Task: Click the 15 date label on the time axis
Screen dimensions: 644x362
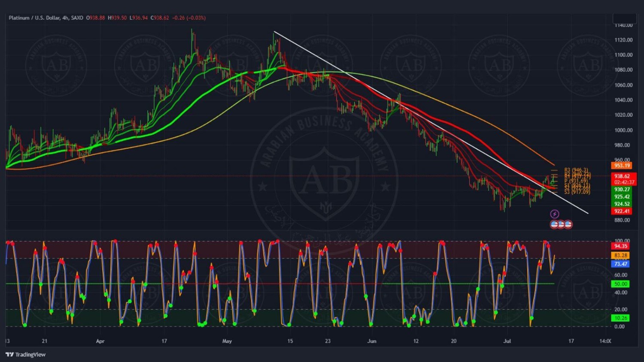Action: point(290,341)
